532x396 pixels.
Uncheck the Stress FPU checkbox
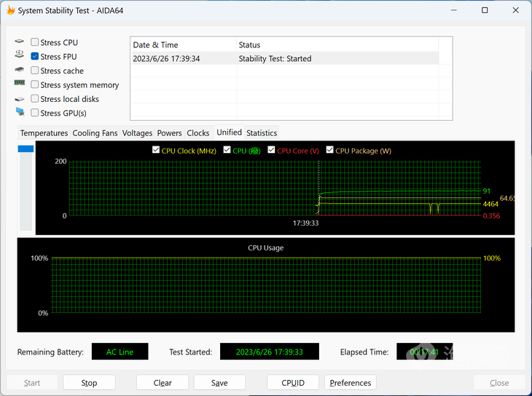[x=34, y=56]
